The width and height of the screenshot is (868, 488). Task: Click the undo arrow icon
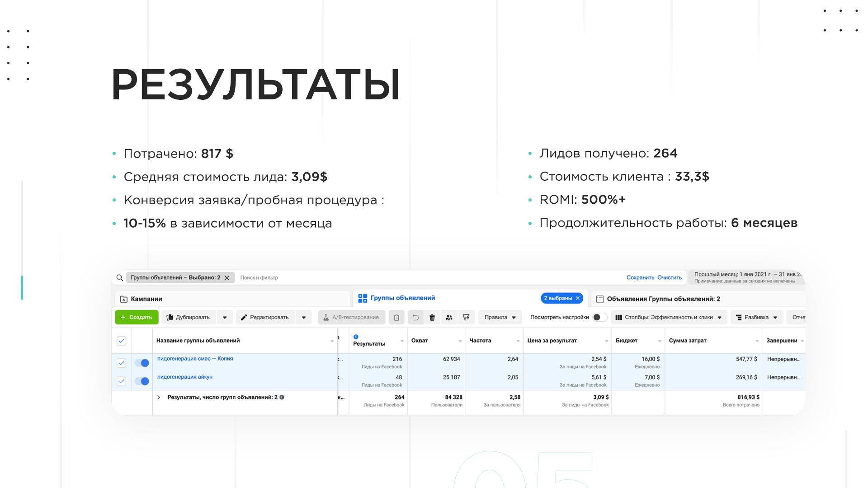click(x=415, y=317)
